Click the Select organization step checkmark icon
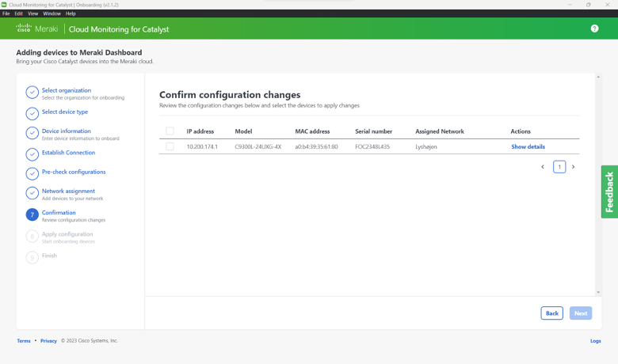Image resolution: width=618 pixels, height=364 pixels. click(32, 93)
